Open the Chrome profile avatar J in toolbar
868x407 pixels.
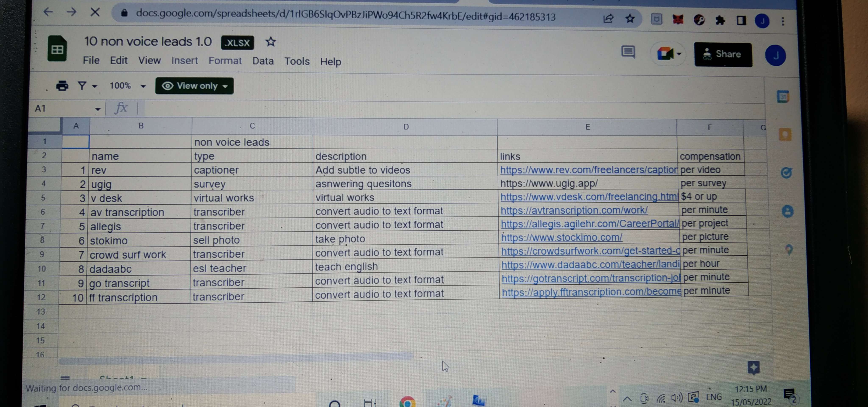tap(762, 21)
